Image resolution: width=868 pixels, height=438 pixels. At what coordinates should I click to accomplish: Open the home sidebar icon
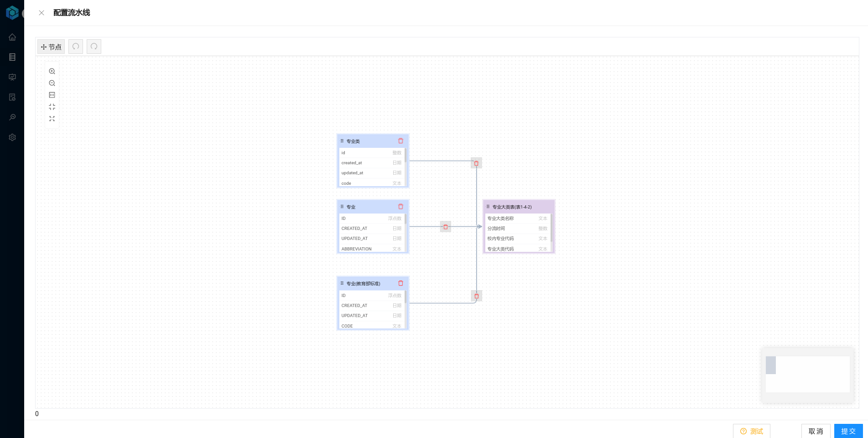pos(12,37)
